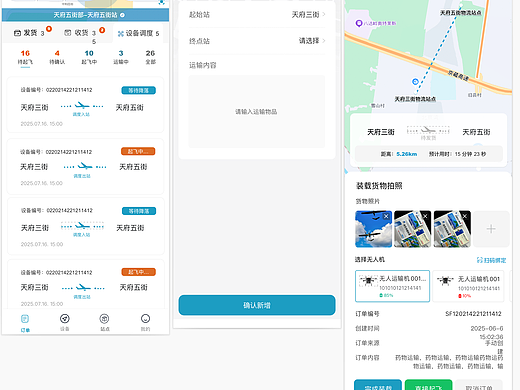Click the 扫码绑定 link
520x390 pixels.
tap(491, 260)
